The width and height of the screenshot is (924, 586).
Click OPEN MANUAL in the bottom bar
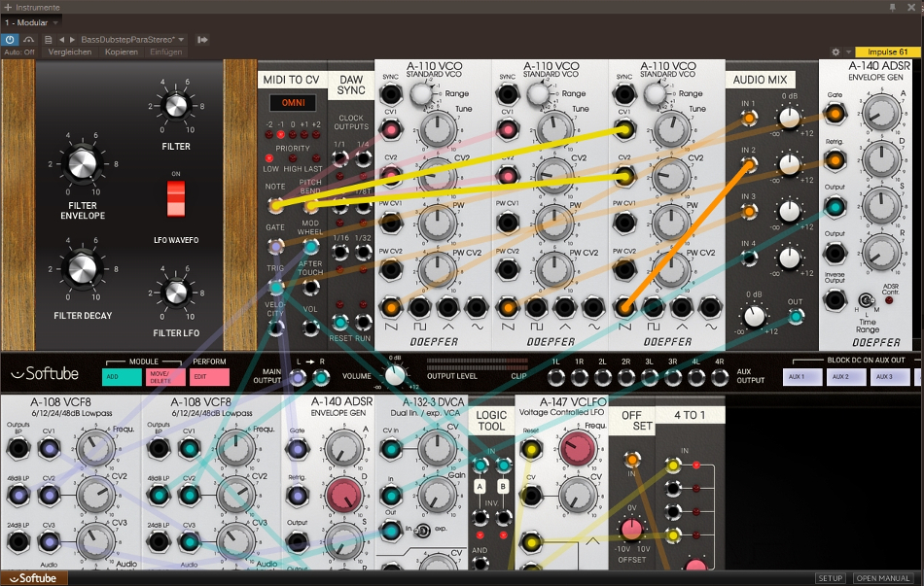883,578
